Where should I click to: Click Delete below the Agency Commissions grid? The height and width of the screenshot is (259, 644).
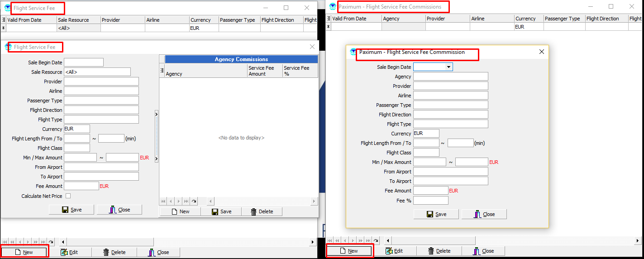[x=262, y=211]
